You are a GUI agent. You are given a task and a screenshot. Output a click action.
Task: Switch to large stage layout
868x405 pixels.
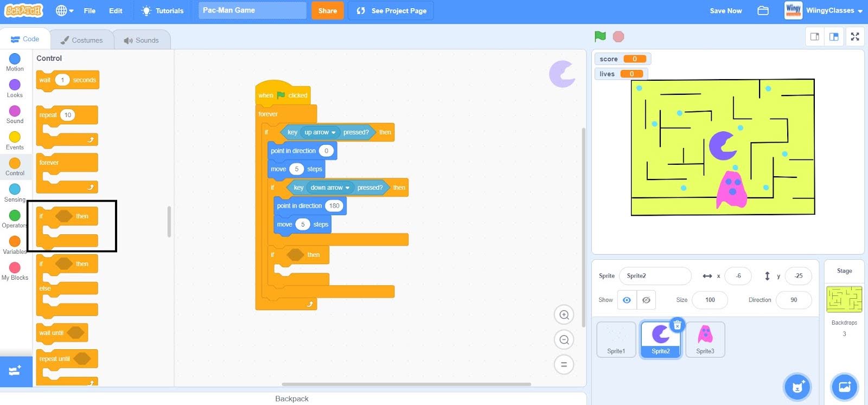[x=834, y=36]
